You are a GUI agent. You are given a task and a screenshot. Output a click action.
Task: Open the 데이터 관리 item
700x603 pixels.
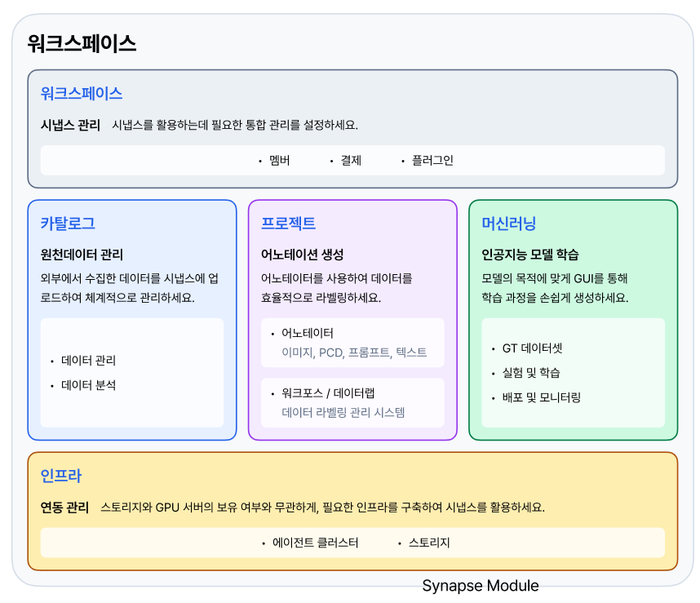pos(88,360)
